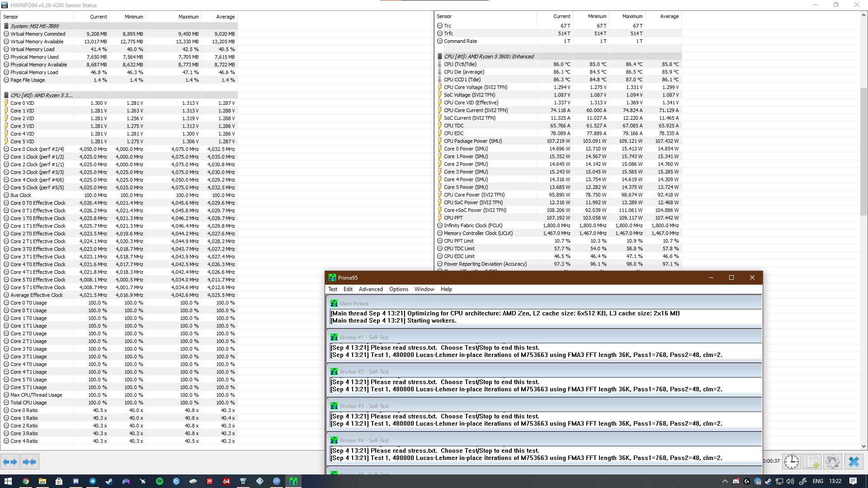Viewport: 868px width, 488px height.
Task: Open HWiNFO sensor settings gear icon
Action: (x=833, y=462)
